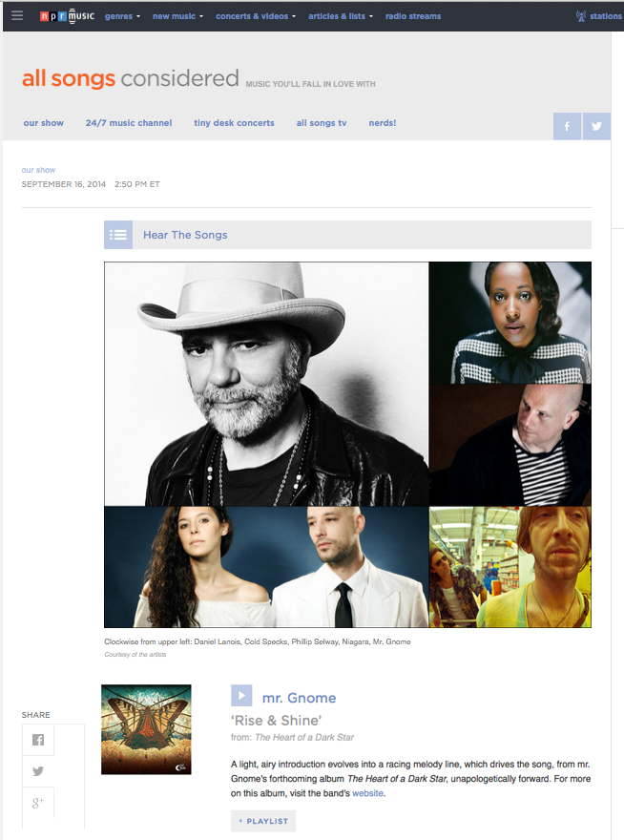624x840 pixels.
Task: Click the date September 16, 2014
Action: coord(63,183)
